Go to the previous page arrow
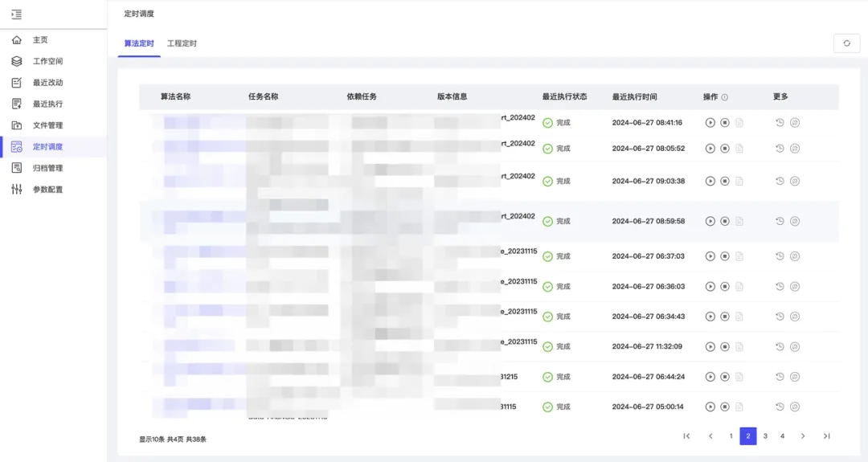Viewport: 868px width, 462px height. pyautogui.click(x=710, y=436)
